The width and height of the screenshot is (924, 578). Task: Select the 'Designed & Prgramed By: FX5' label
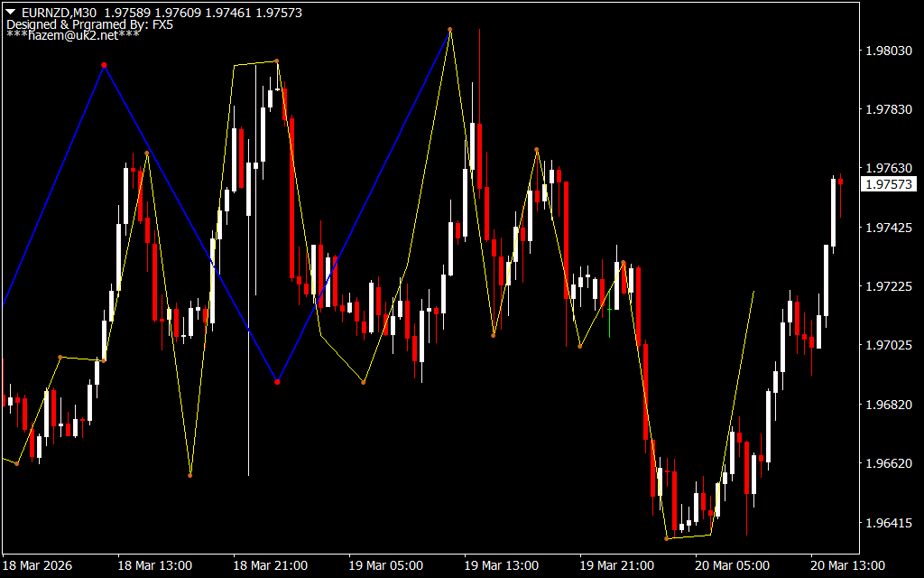click(x=90, y=25)
